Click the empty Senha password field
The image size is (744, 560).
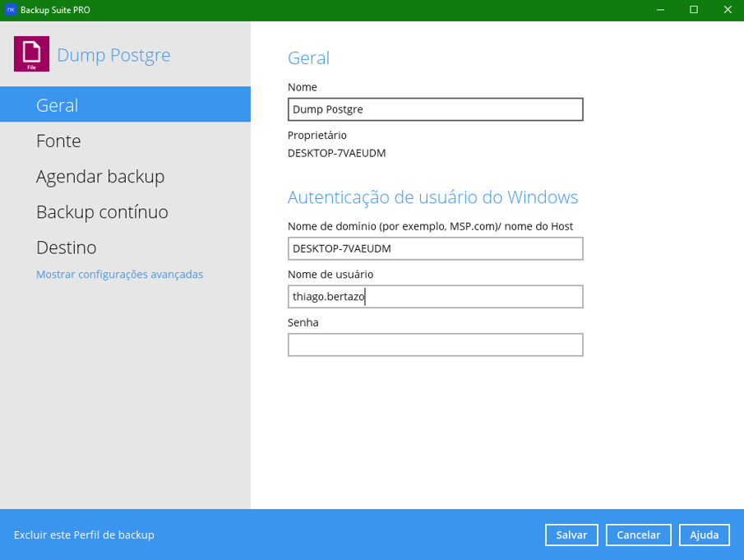coord(435,345)
